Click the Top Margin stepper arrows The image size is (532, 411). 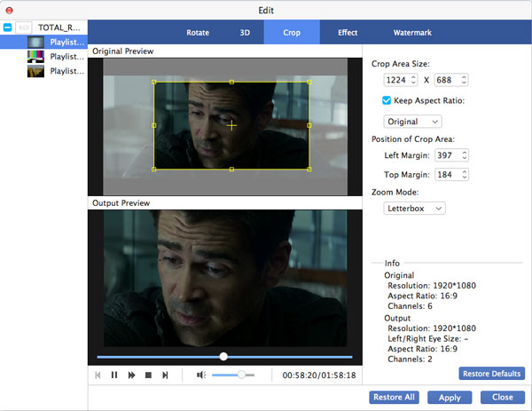pos(465,175)
